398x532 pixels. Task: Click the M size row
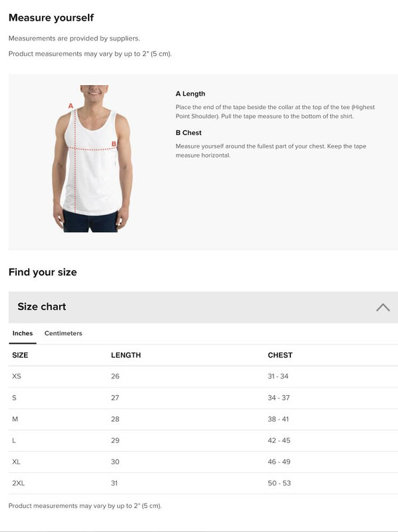pos(203,420)
